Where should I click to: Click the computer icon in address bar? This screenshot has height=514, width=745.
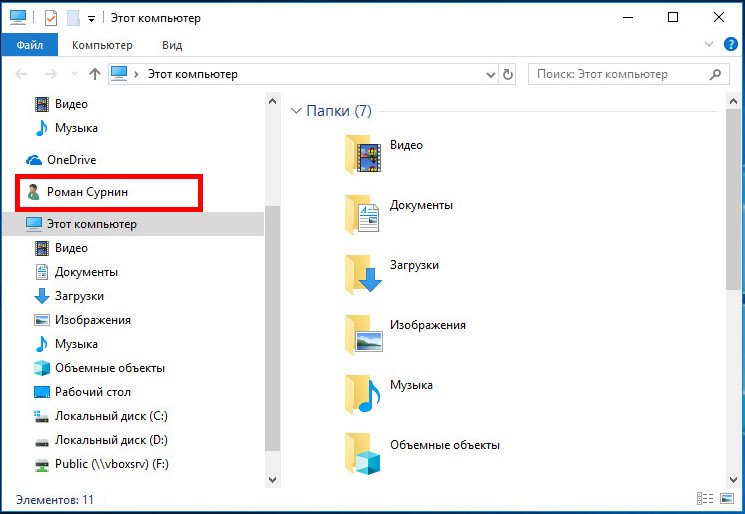pos(119,74)
